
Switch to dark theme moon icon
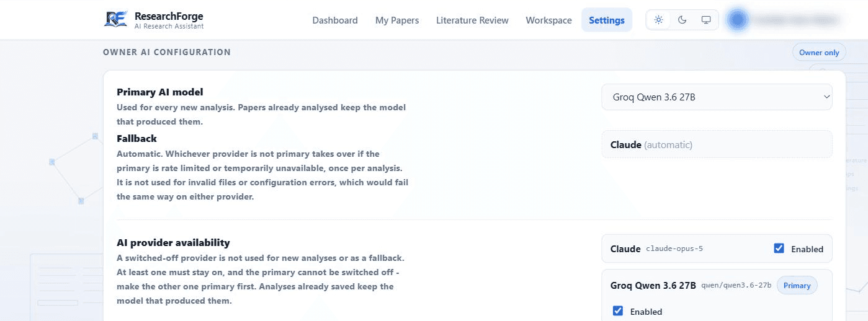point(682,20)
